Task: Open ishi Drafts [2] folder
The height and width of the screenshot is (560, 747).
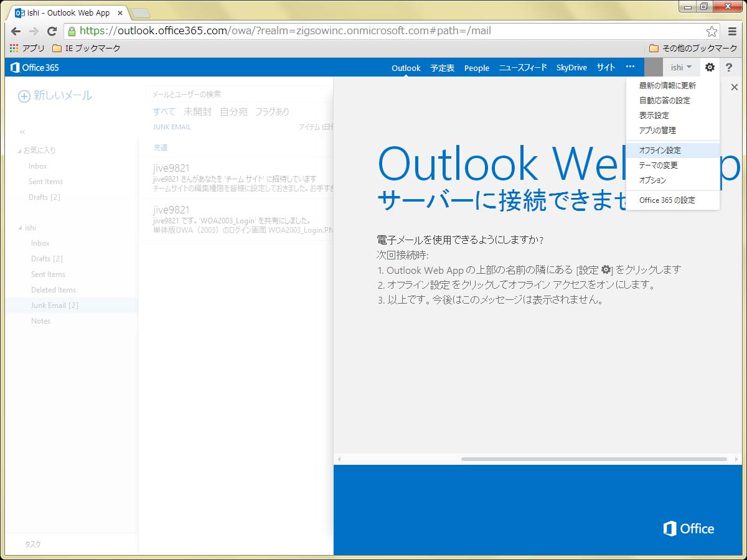Action: (47, 259)
